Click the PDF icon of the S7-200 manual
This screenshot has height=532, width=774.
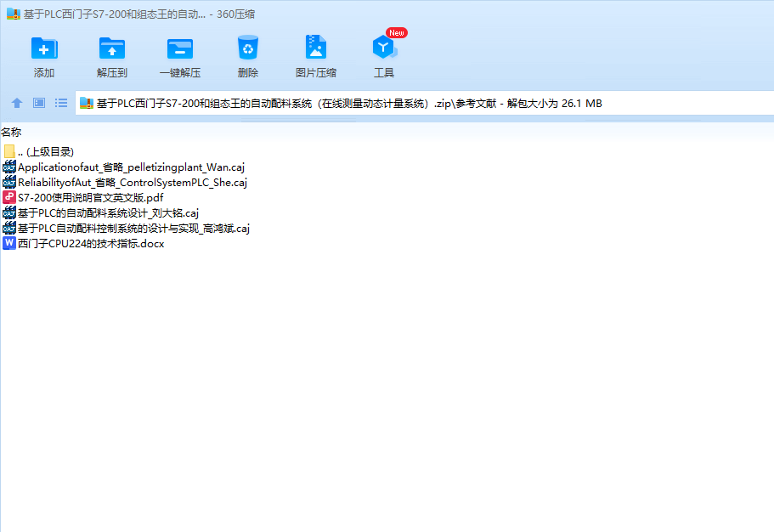tap(8, 197)
